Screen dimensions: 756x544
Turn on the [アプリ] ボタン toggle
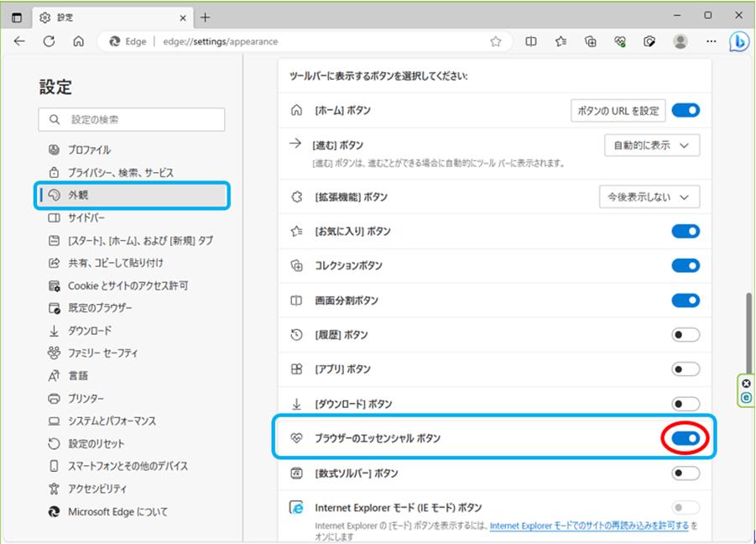tap(686, 369)
